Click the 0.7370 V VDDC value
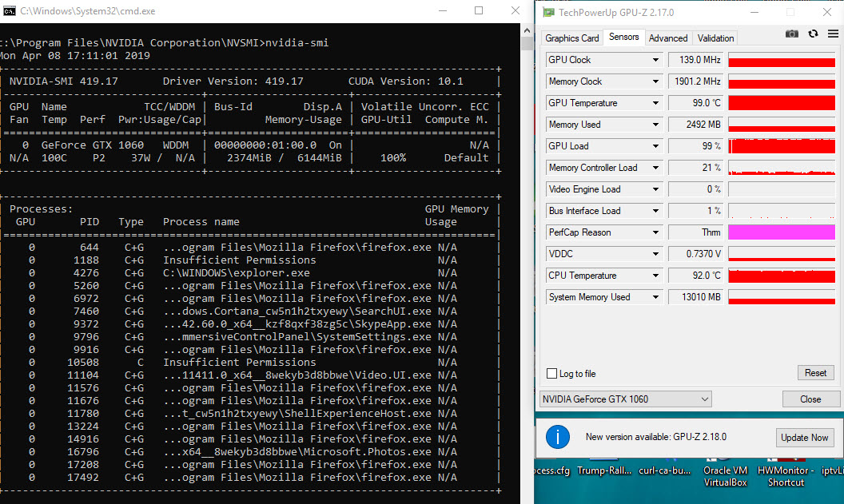This screenshot has width=844, height=504. click(696, 253)
